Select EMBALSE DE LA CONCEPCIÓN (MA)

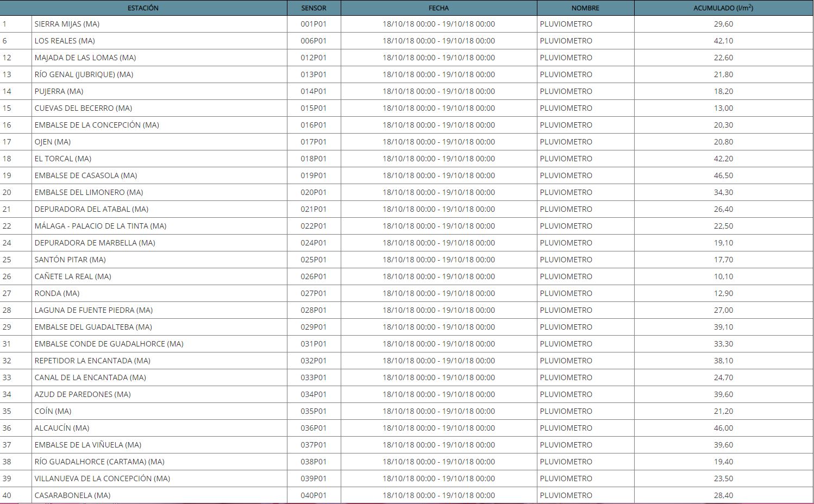click(97, 125)
